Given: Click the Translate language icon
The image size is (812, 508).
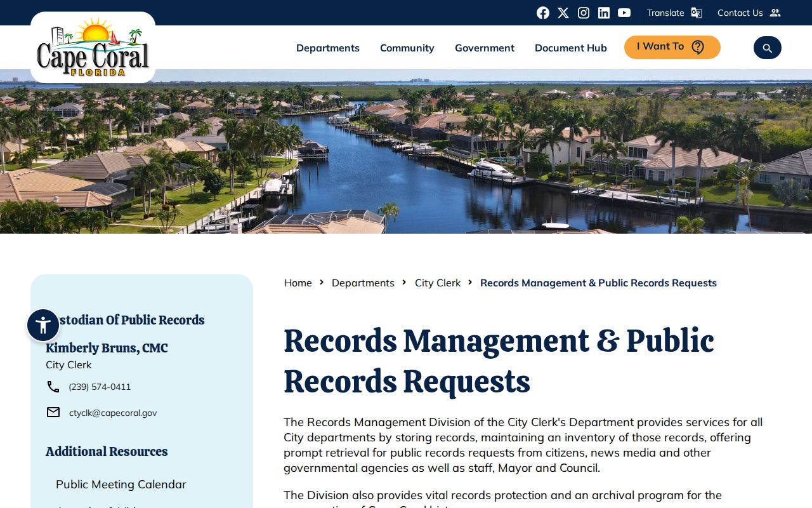Looking at the screenshot, I should [697, 13].
